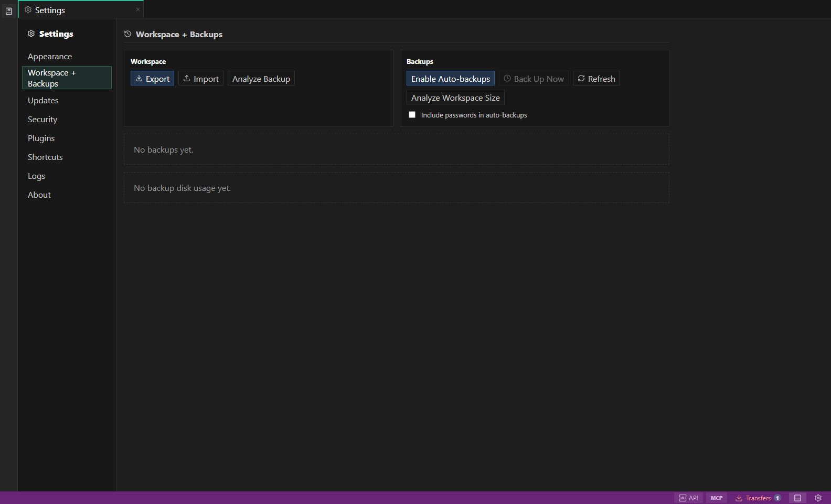The image size is (831, 504).
Task: Toggle the bottom panel layout icon
Action: [797, 498]
